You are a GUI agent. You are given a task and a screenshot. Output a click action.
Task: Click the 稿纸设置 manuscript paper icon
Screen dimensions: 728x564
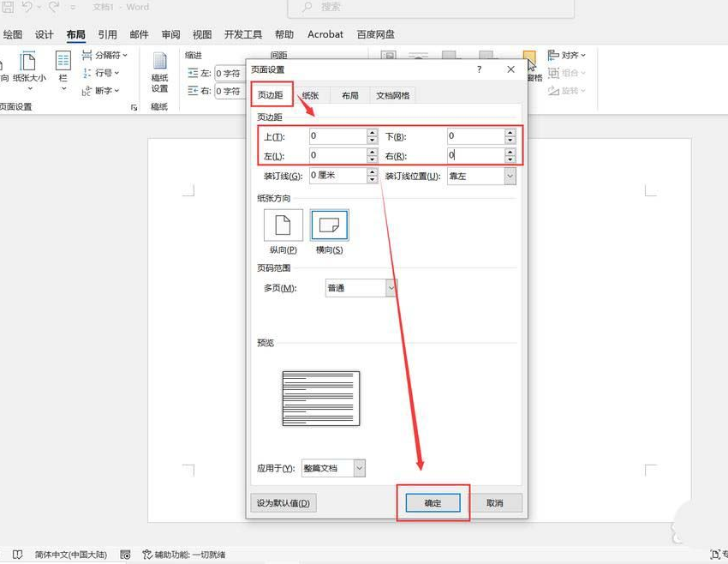tap(159, 72)
